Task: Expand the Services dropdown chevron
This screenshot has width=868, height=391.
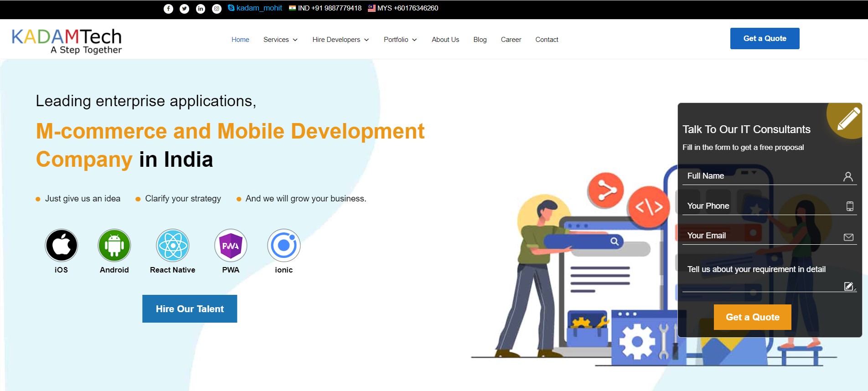Action: [295, 40]
